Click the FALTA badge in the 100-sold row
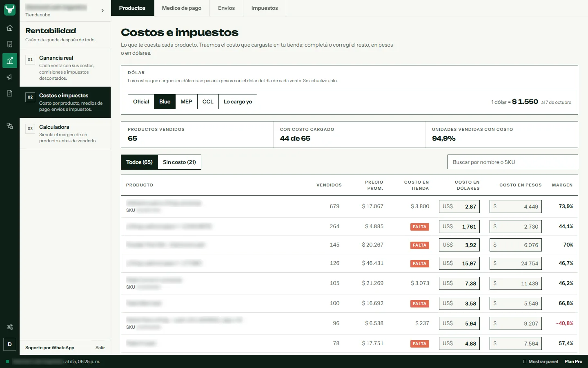This screenshot has width=588, height=368. click(x=420, y=303)
